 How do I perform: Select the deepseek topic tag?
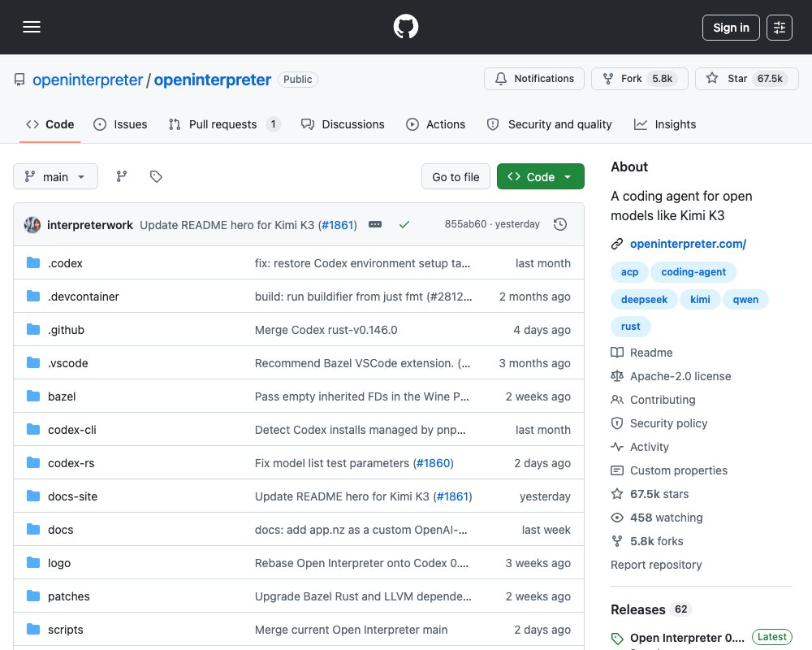click(x=644, y=300)
